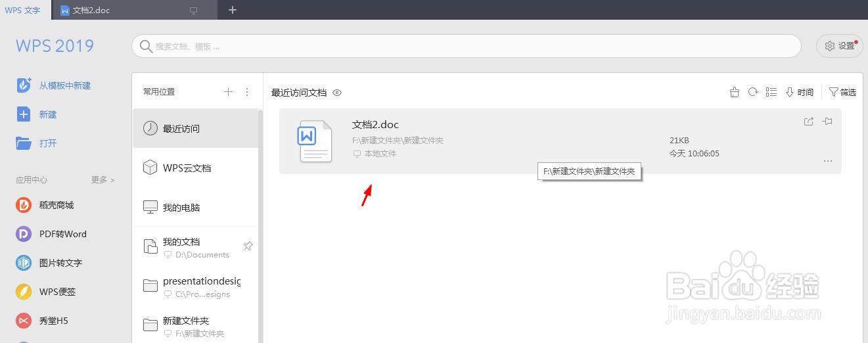868x343 pixels.
Task: Click the magnifier search icon
Action: 146,46
